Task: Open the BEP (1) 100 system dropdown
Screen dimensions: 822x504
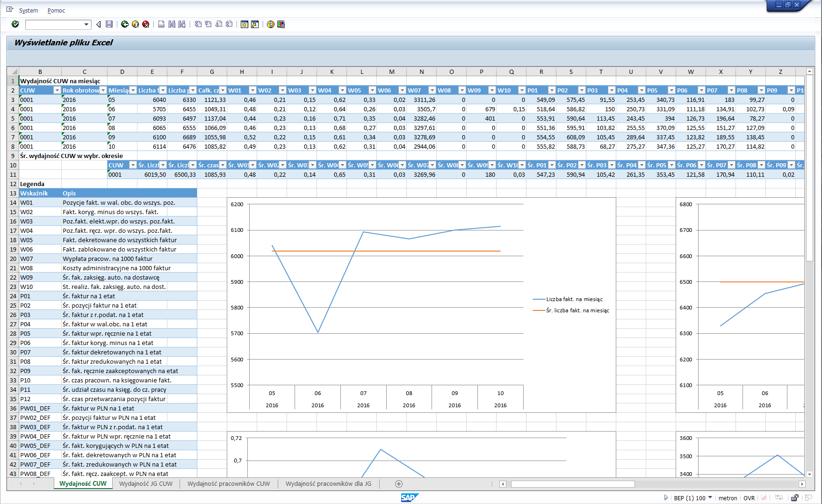Action: 710,497
